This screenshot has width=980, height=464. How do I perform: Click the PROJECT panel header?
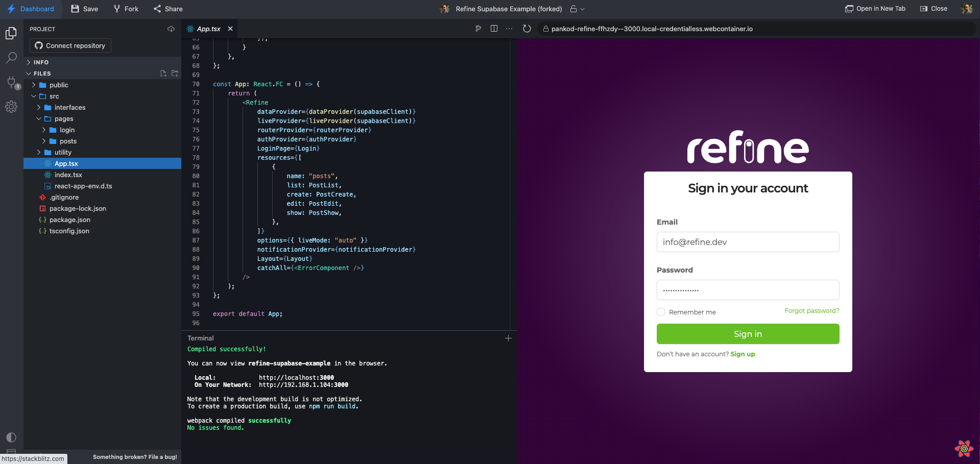click(42, 29)
